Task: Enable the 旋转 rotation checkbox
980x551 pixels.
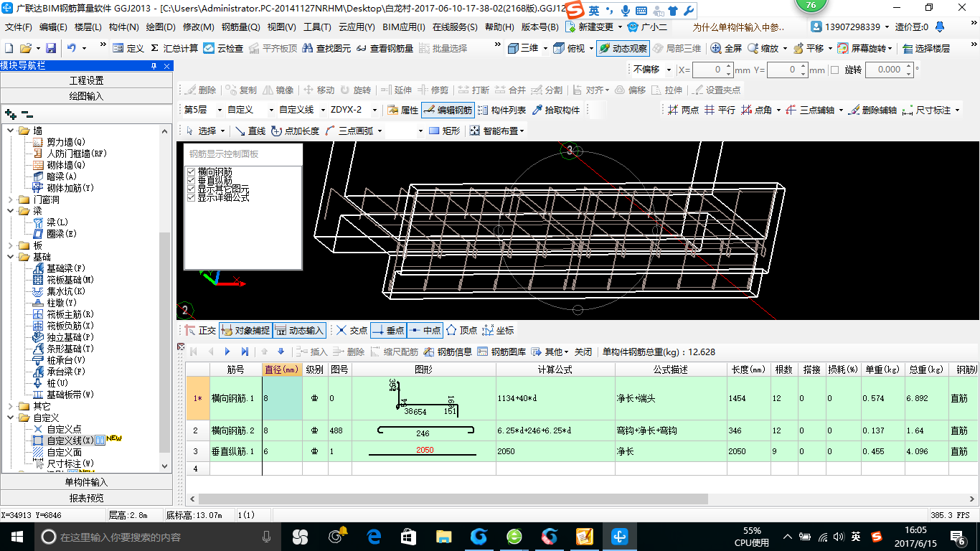Action: pos(834,70)
